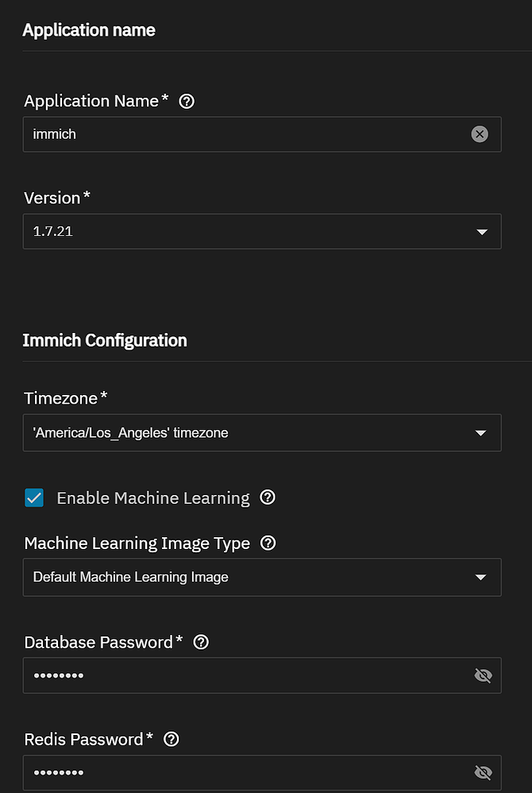This screenshot has width=532, height=793.
Task: Select the Application name section header
Action: pyautogui.click(x=88, y=30)
